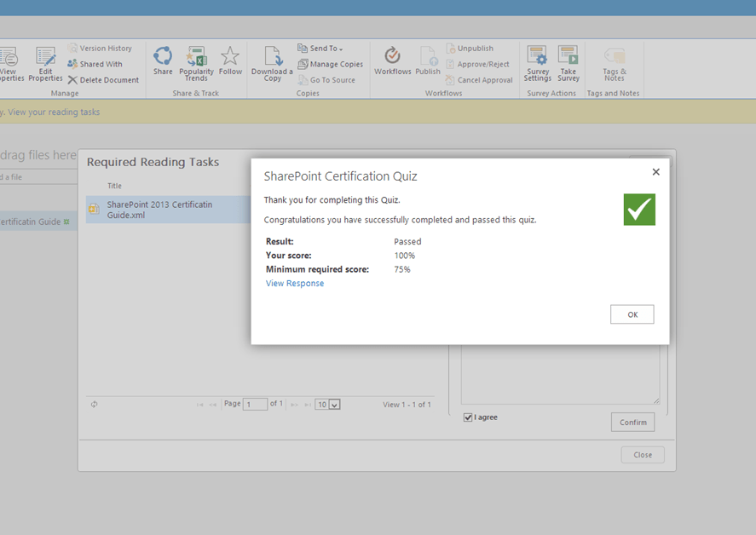
Task: Open View Properties ribbon button
Action: (9, 64)
